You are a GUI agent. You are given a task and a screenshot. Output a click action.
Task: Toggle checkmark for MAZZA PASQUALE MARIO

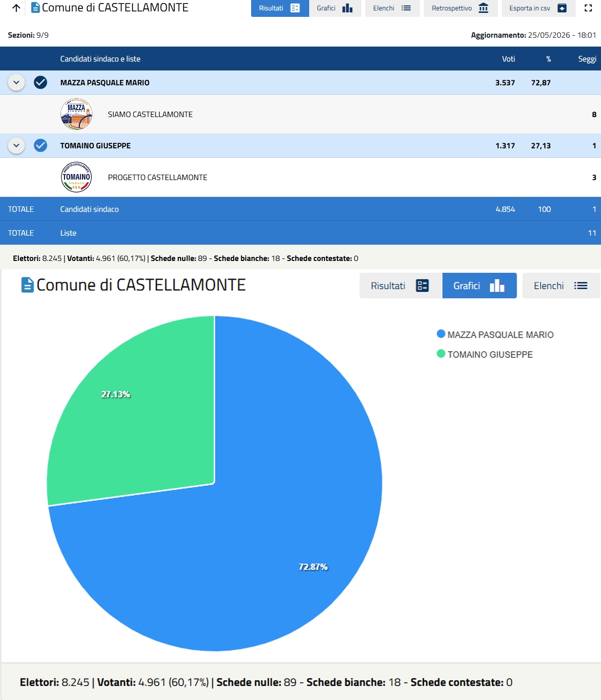click(x=41, y=82)
